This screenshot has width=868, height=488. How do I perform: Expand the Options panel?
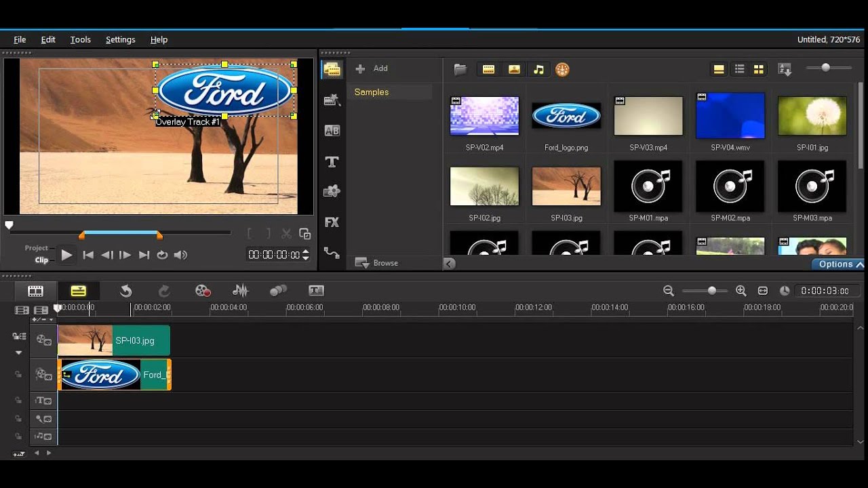(x=840, y=264)
